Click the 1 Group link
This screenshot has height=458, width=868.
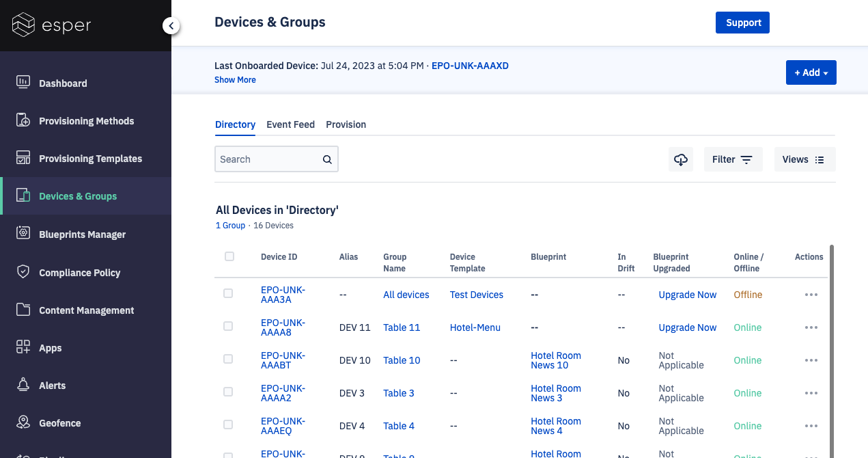[230, 226]
